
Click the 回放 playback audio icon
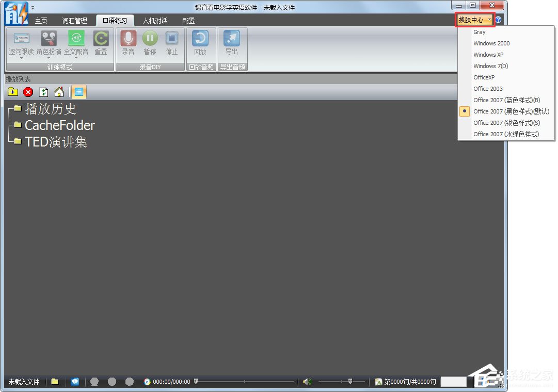click(x=200, y=38)
